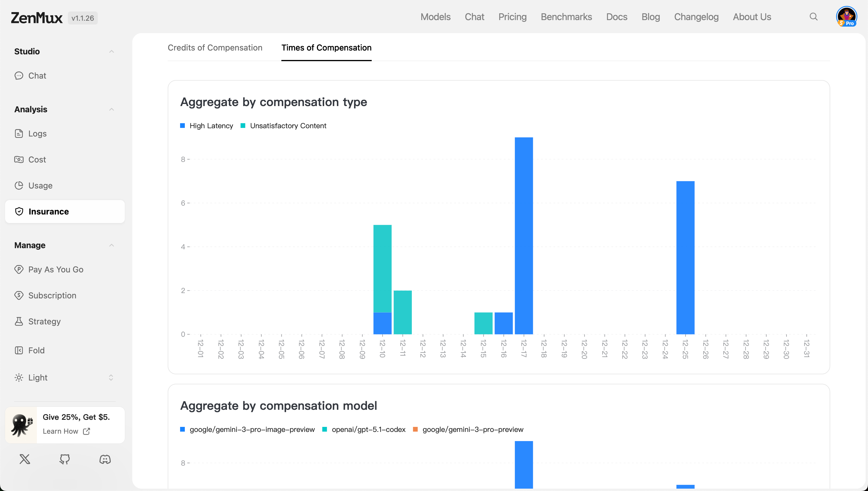868x491 pixels.
Task: Open Usage from the sidebar
Action: pyautogui.click(x=40, y=186)
